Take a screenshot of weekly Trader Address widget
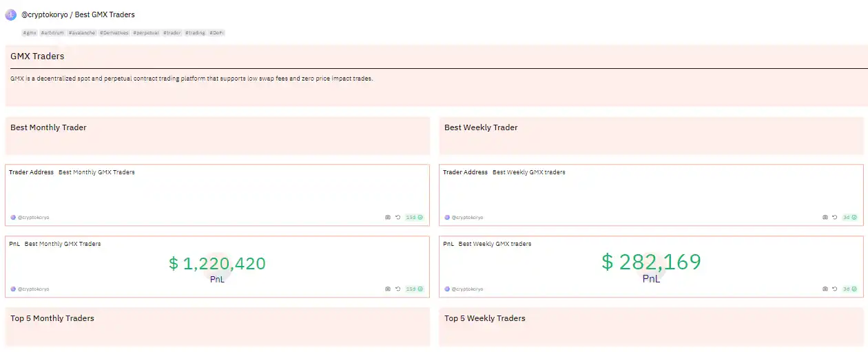868x352 pixels. (x=825, y=217)
